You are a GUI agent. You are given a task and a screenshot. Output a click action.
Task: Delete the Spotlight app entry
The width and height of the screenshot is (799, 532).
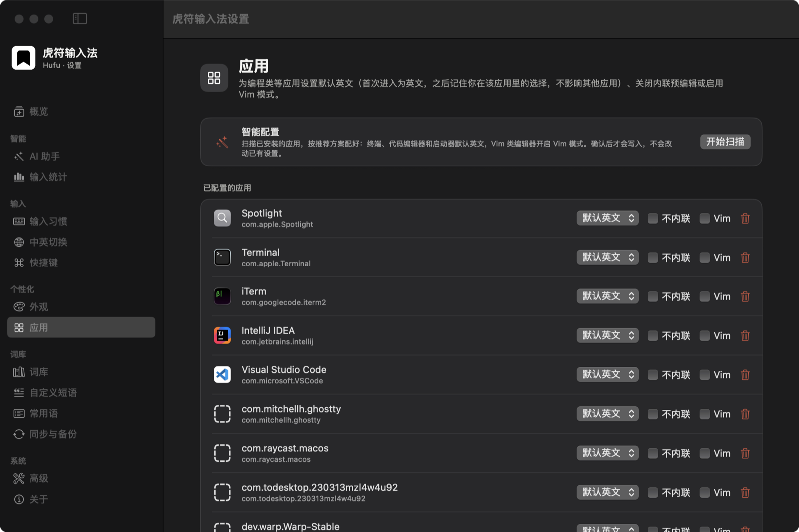coord(745,218)
